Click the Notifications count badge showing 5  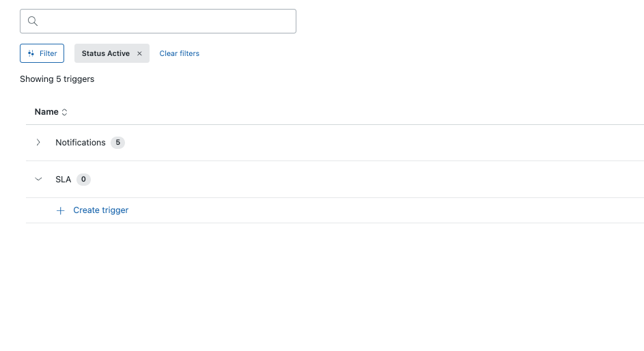click(117, 143)
